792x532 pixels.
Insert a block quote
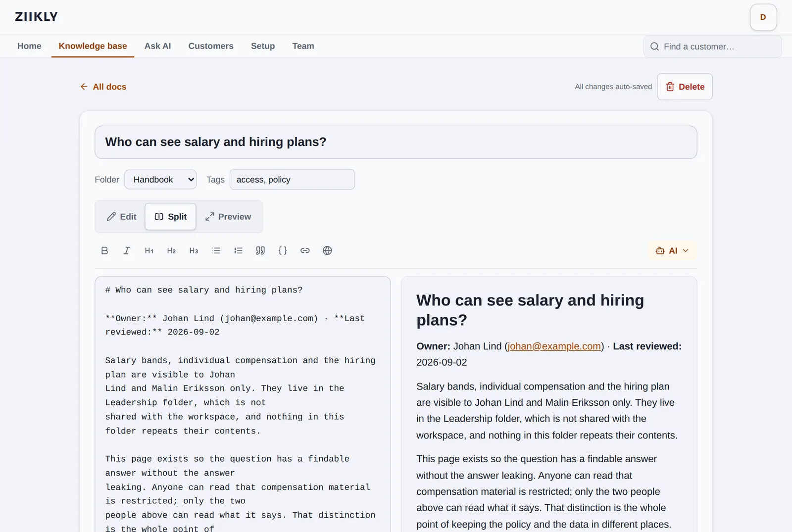(260, 250)
